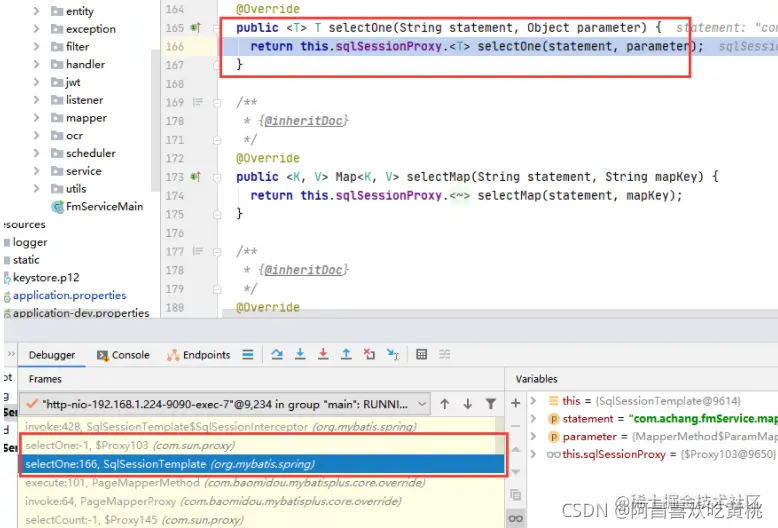Image resolution: width=778 pixels, height=528 pixels.
Task: Click the Run to Cursor icon
Action: tap(392, 354)
